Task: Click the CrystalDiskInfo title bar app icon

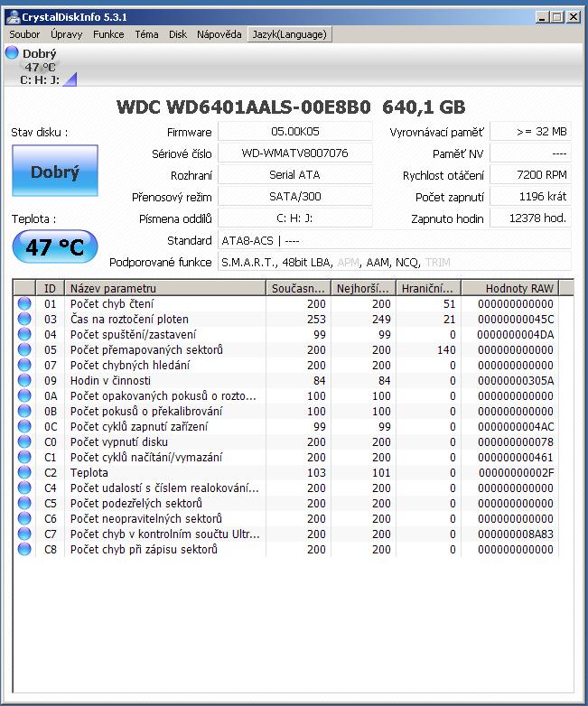Action: point(13,16)
